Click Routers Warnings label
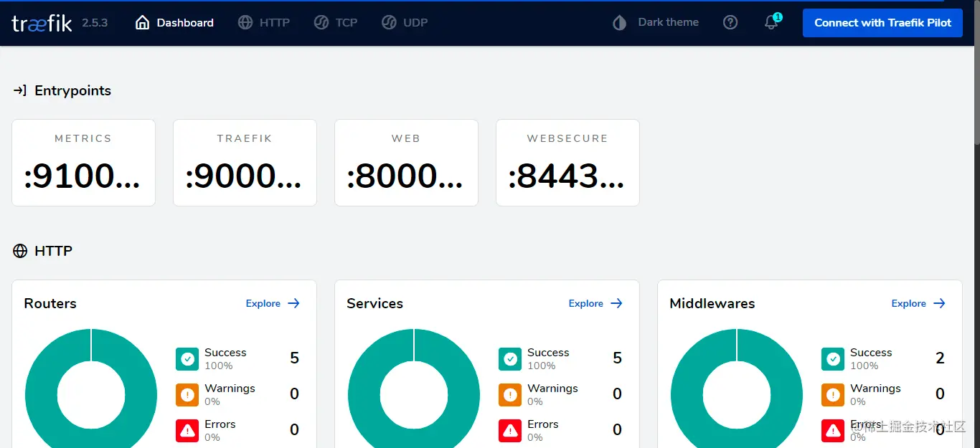Screen dimensions: 980x448 (x=230, y=389)
